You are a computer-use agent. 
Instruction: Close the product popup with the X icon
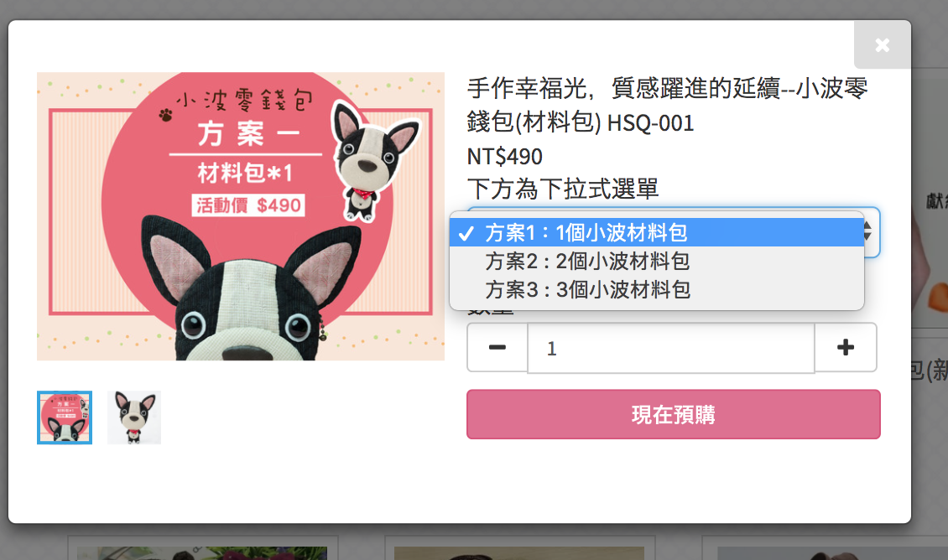(882, 44)
